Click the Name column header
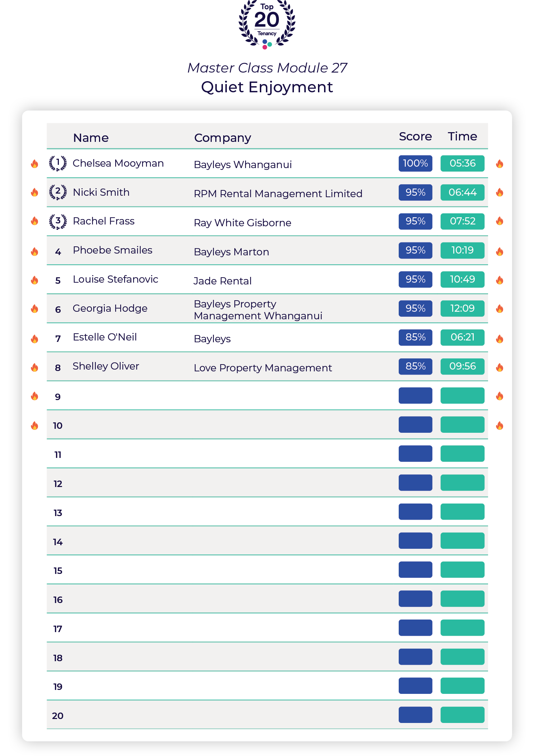534x756 pixels. tap(91, 138)
